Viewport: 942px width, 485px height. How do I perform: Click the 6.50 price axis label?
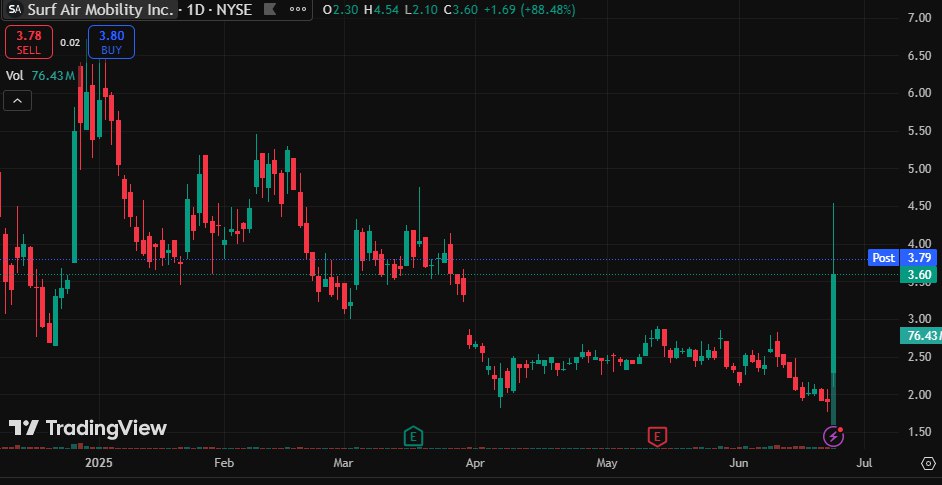919,55
